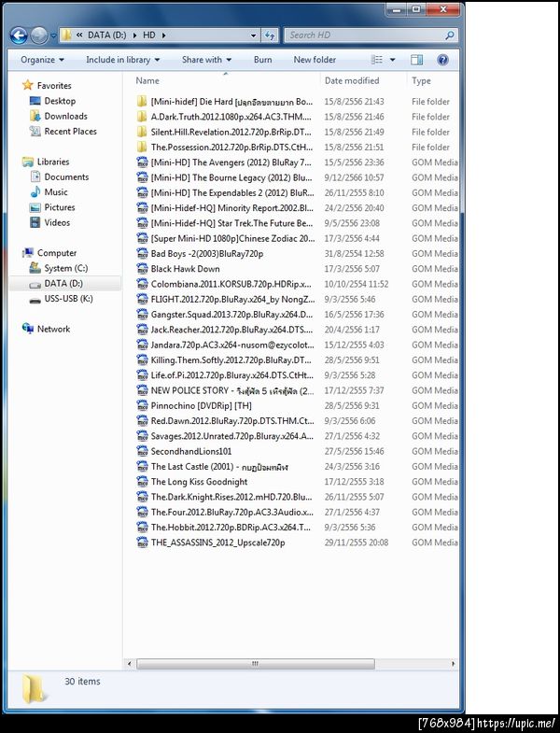Select The Avengers (2012) file icon
This screenshot has height=733, width=560.
pos(142,162)
